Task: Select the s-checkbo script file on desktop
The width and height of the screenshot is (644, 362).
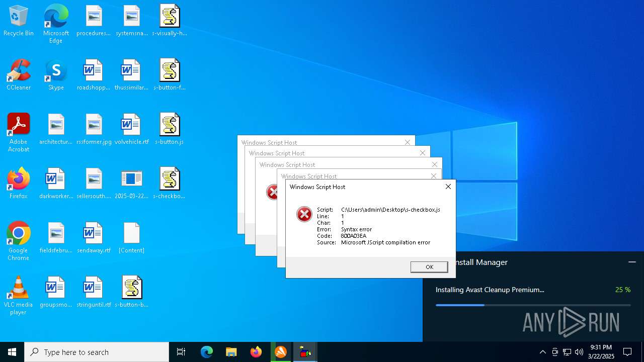Action: [x=170, y=184]
